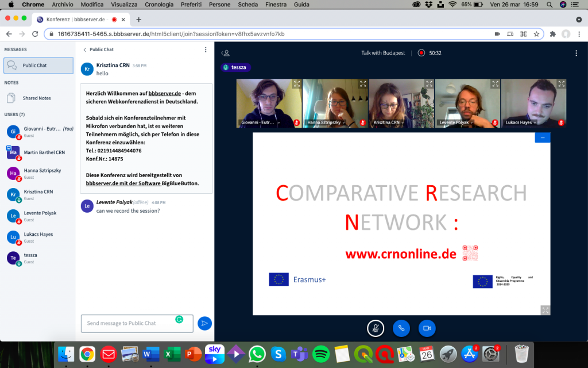Image resolution: width=588 pixels, height=368 pixels.
Task: Click the camera permission icon in address bar
Action: [497, 34]
